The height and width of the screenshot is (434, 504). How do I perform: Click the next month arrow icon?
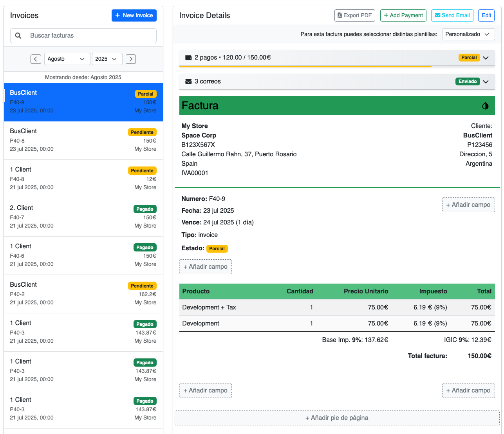131,59
